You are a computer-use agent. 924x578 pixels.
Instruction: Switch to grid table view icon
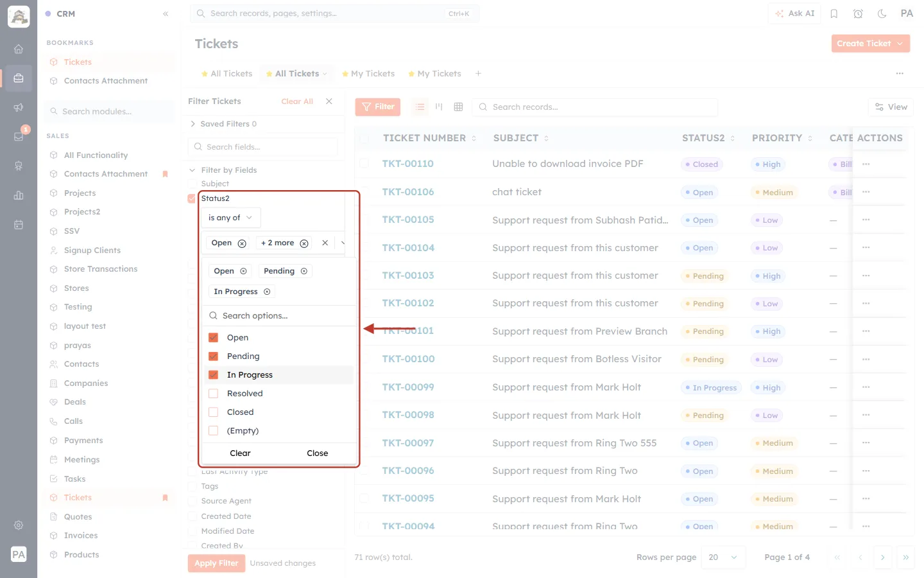(x=458, y=107)
